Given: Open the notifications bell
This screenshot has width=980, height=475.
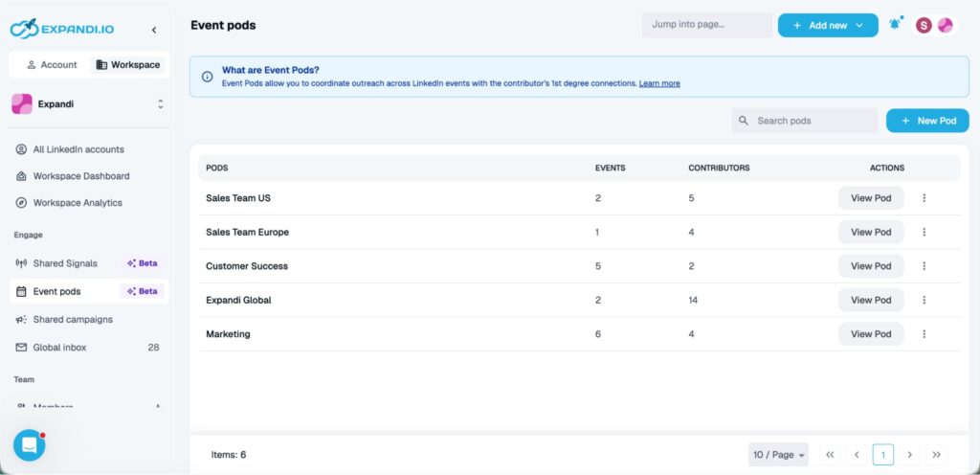Looking at the screenshot, I should tap(896, 24).
